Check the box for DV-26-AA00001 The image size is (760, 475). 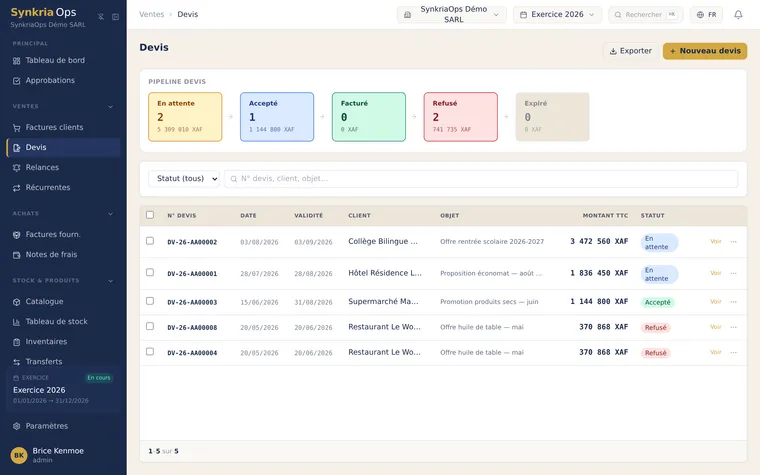(x=150, y=272)
